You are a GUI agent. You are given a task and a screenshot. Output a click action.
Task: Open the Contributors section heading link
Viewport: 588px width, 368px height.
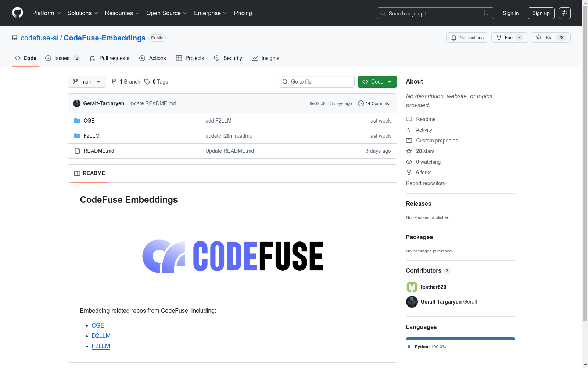[x=428, y=270]
